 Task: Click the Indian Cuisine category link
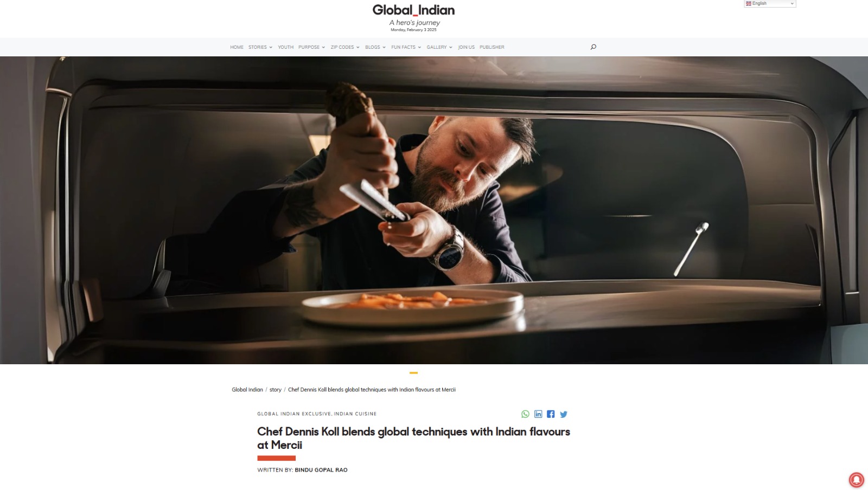click(x=355, y=414)
